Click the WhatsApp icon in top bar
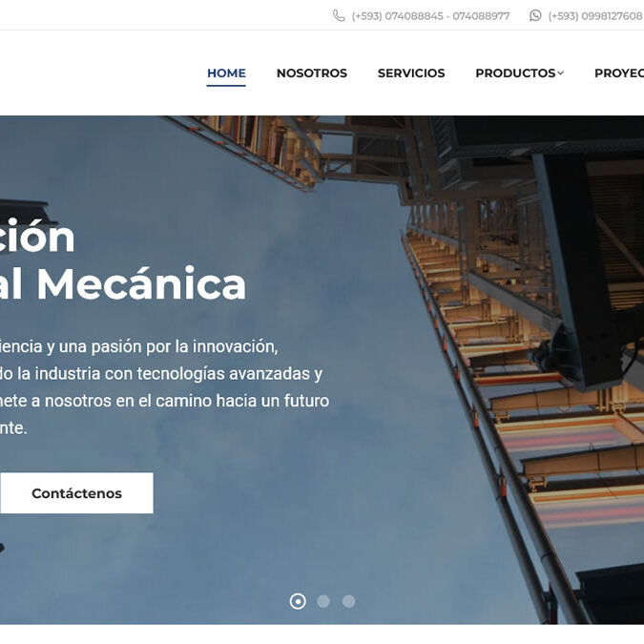This screenshot has width=644, height=644. [535, 15]
